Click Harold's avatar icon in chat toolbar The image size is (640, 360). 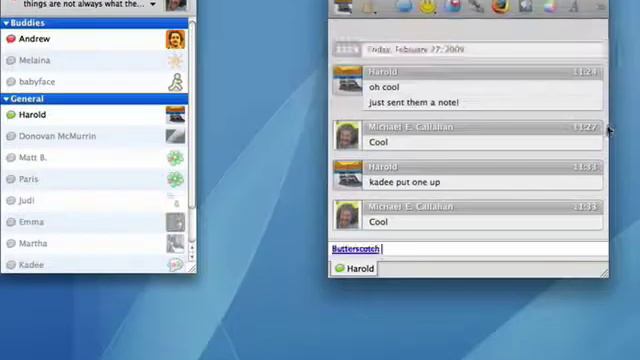pos(343,7)
